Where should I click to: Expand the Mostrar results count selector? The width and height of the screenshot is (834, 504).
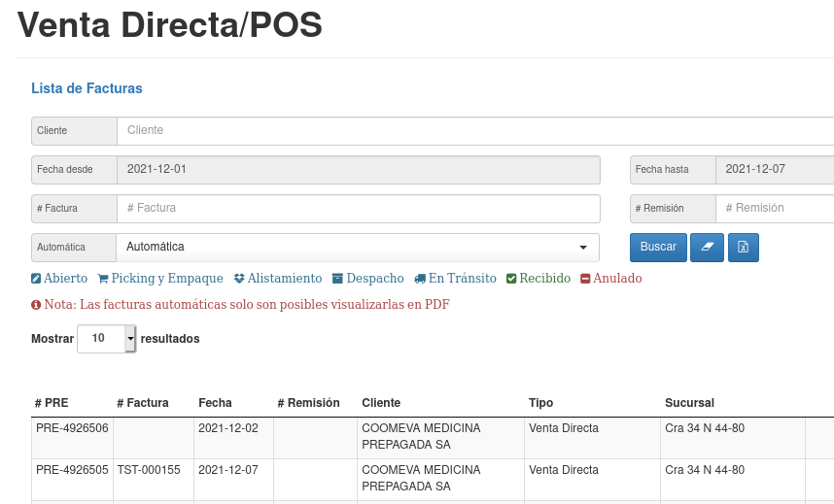[x=107, y=339]
